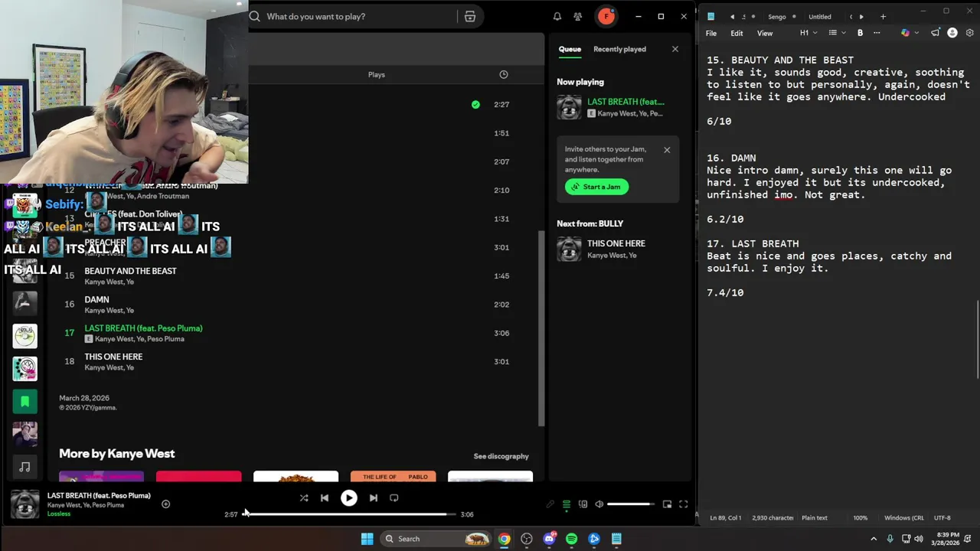Expand the list formatting dropdown in Notepad

point(837,33)
